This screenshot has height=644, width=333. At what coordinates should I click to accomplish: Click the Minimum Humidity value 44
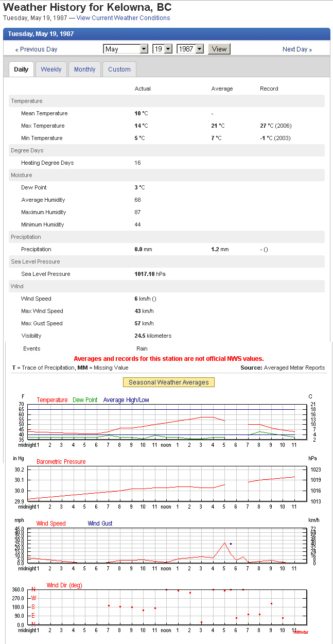tap(138, 224)
